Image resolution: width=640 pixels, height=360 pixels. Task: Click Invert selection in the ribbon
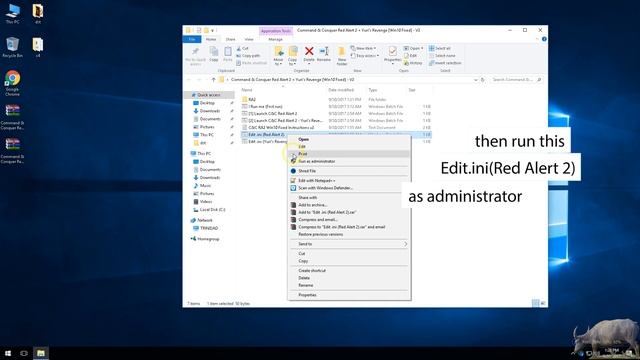445,63
